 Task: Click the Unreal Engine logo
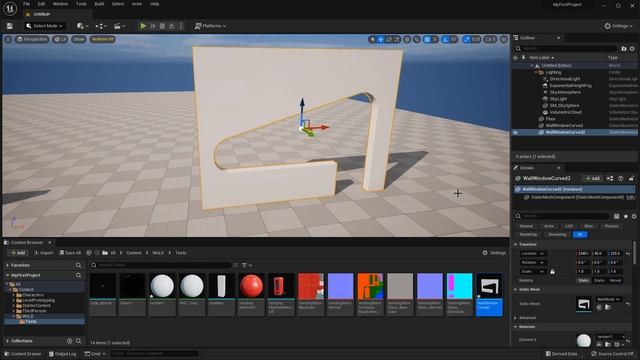[10, 8]
